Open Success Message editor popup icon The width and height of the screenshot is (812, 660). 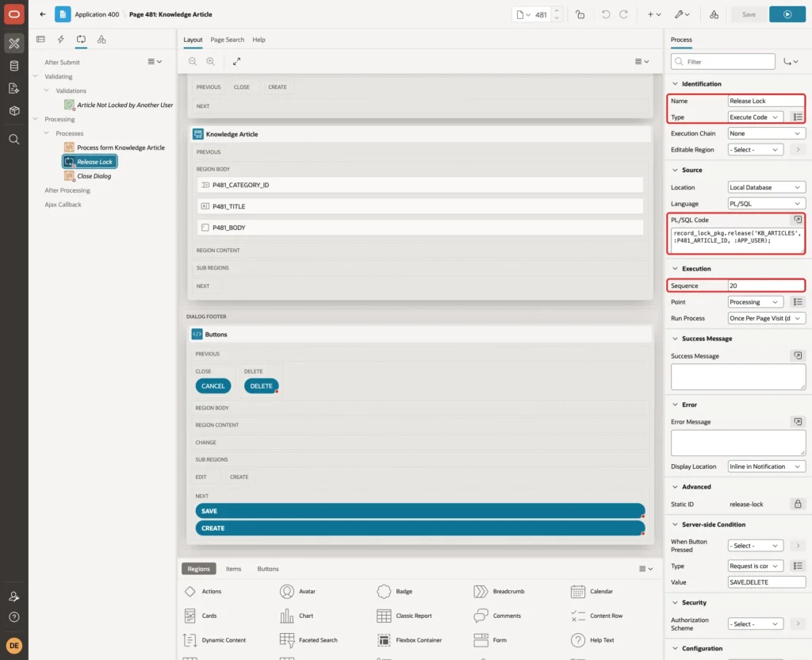(798, 355)
